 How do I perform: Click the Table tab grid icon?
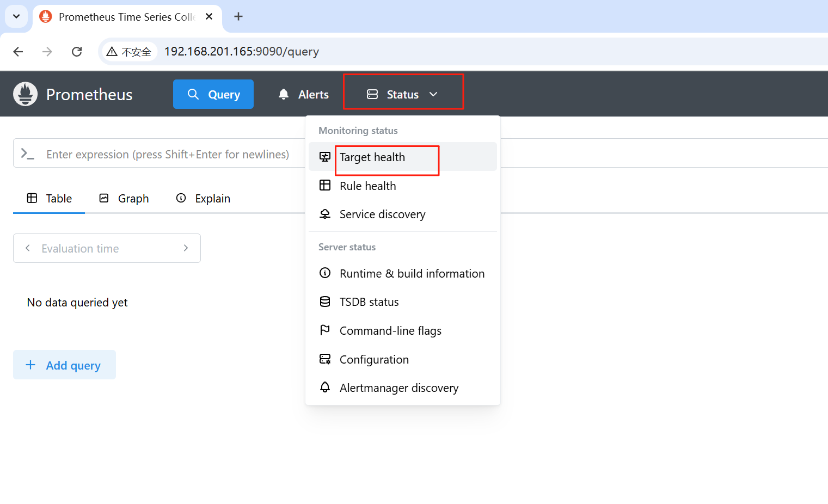[32, 198]
